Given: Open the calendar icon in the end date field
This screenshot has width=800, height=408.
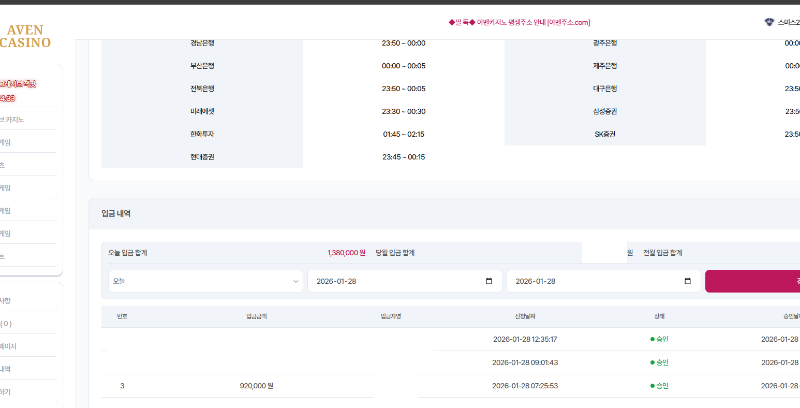Looking at the screenshot, I should point(687,281).
